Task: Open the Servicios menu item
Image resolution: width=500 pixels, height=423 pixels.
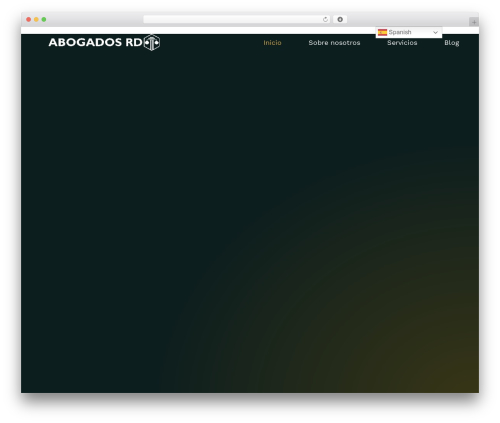Action: (402, 43)
